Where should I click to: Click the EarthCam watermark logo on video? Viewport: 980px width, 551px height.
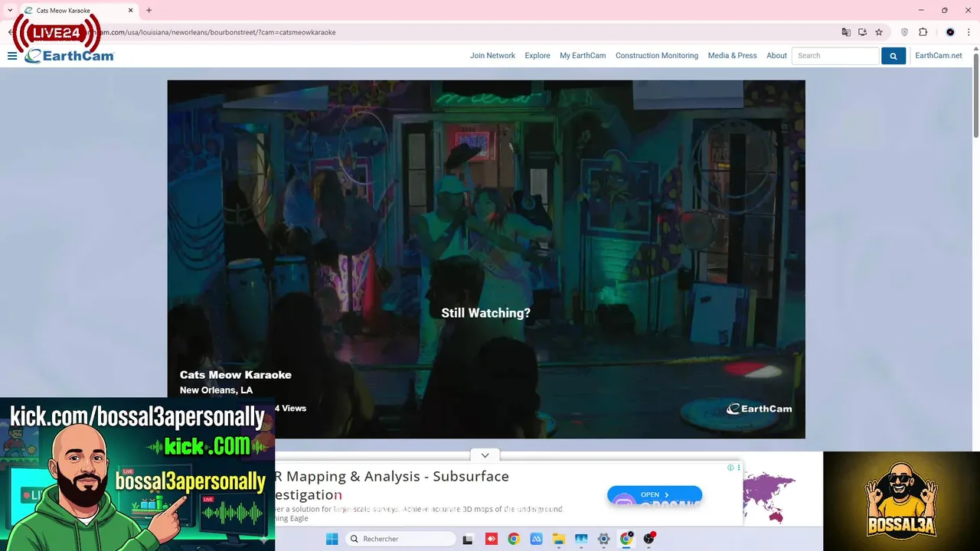tap(759, 409)
